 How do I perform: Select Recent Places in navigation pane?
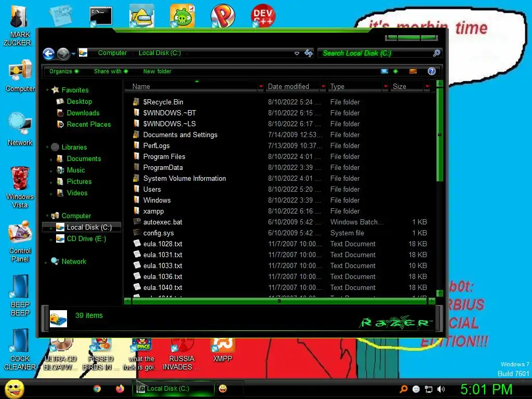[88, 124]
